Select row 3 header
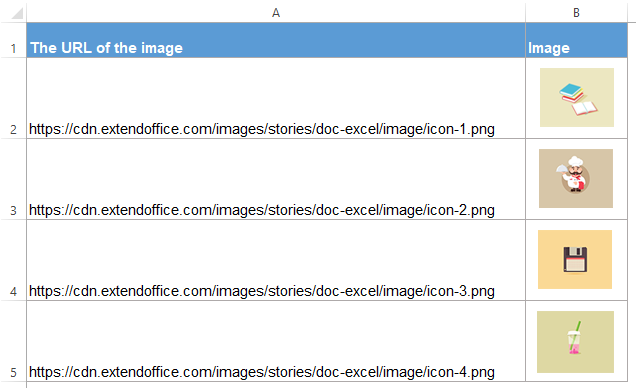This screenshot has height=388, width=636. pos(13,179)
